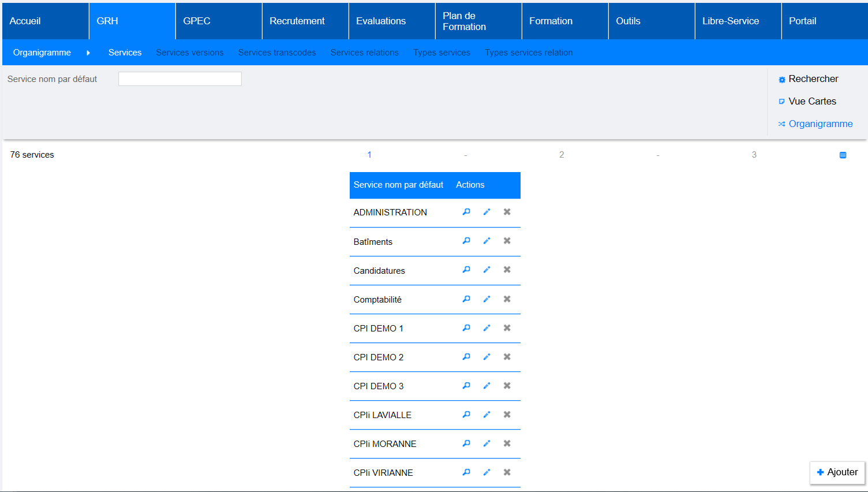Image resolution: width=868 pixels, height=492 pixels.
Task: Delete the CPI DEMO 2 row
Action: (x=507, y=357)
